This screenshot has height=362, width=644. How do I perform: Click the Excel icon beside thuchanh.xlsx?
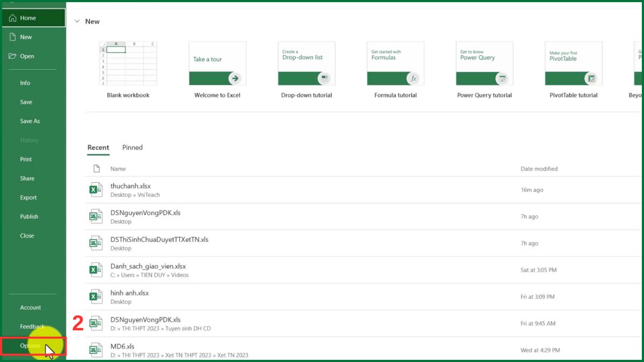96,189
